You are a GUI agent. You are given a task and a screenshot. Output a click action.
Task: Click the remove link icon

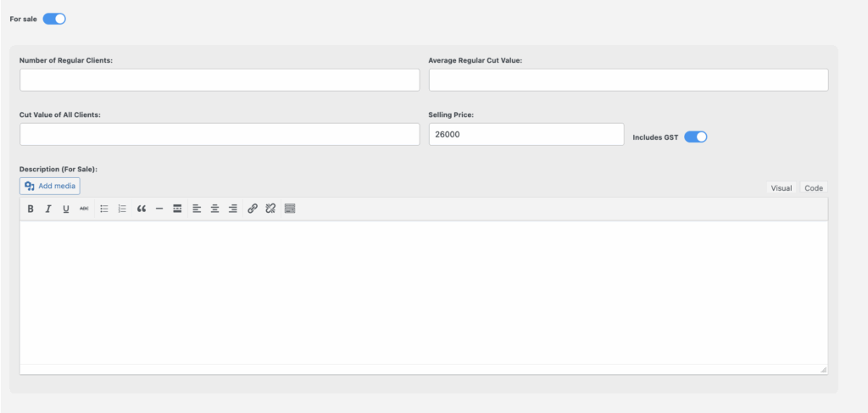tap(270, 209)
